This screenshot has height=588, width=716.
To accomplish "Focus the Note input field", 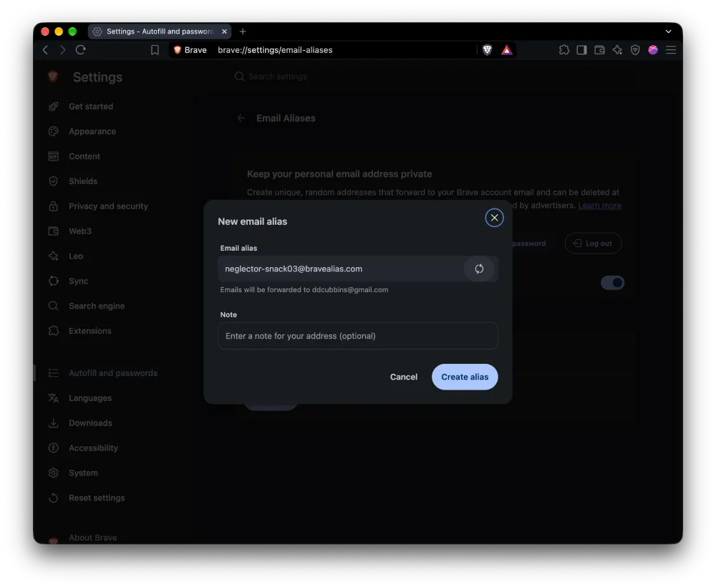I will click(357, 336).
